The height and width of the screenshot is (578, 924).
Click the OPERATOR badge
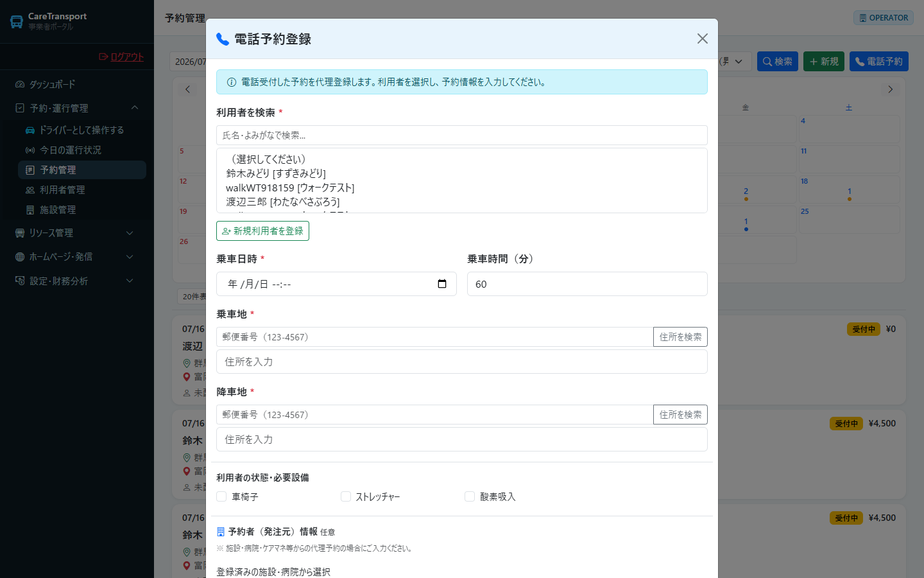coord(884,18)
